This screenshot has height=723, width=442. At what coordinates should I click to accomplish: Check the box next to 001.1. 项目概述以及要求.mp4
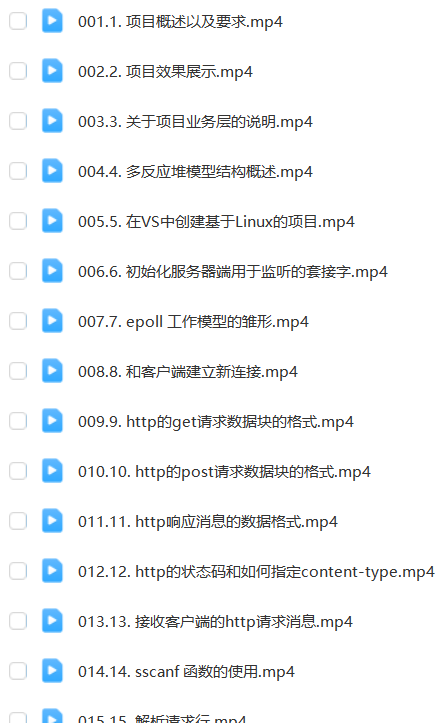click(x=18, y=21)
